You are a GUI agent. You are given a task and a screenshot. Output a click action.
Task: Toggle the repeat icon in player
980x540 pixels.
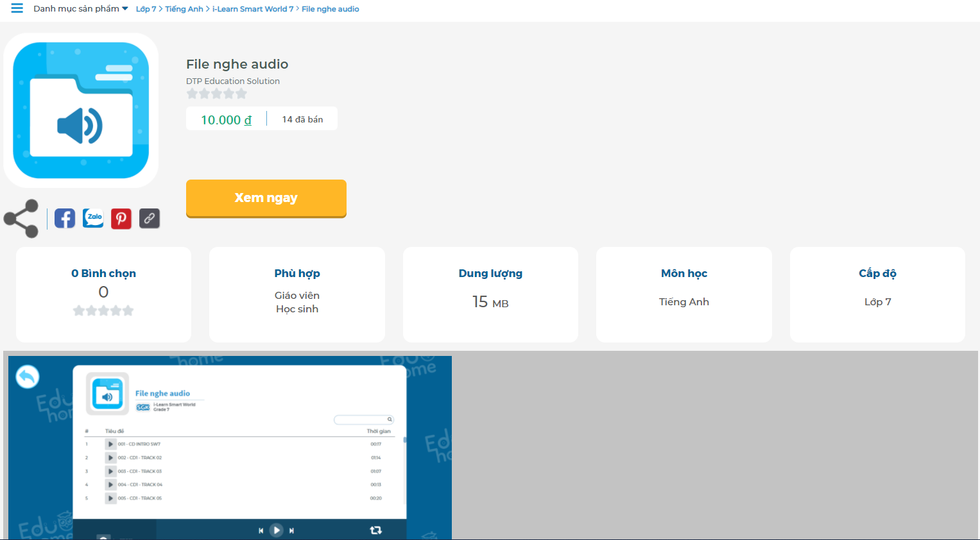point(376,530)
